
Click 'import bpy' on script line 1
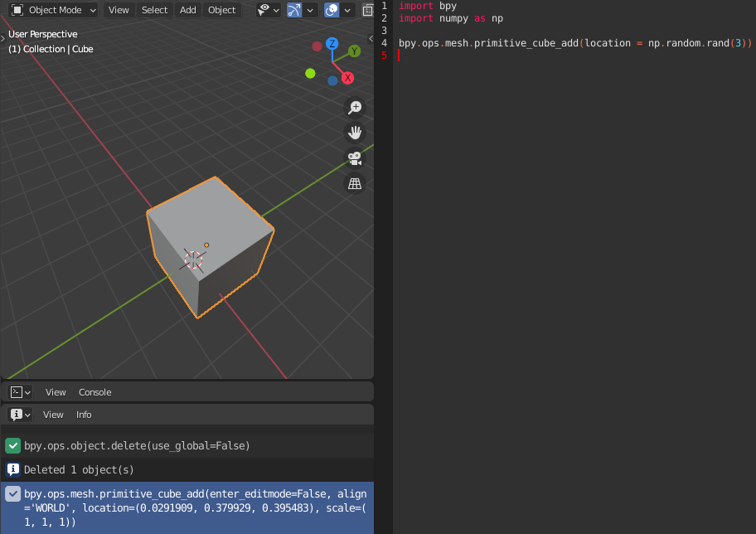tap(427, 6)
